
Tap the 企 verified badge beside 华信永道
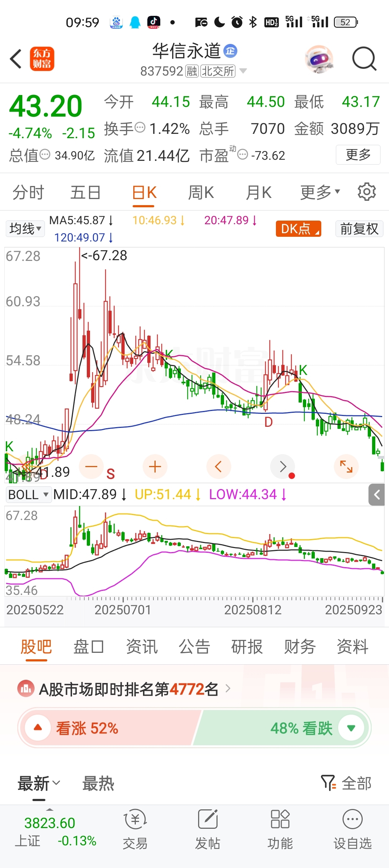[x=230, y=51]
